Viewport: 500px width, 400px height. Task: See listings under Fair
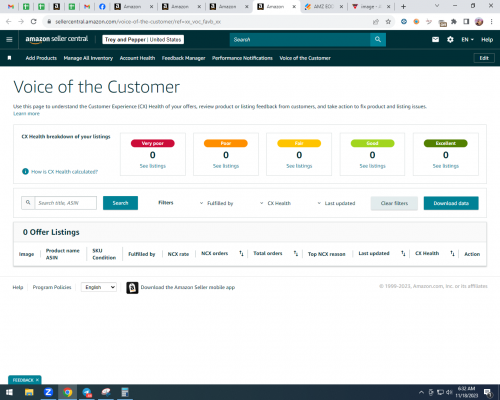299,166
